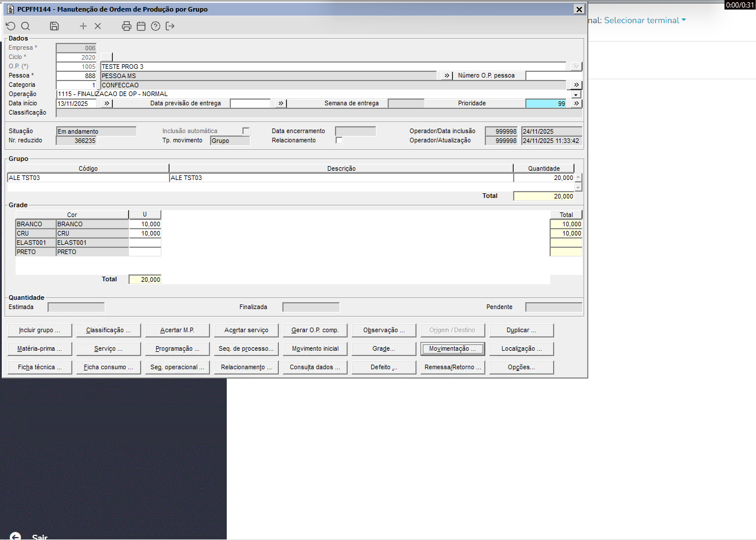Image resolution: width=756 pixels, height=540 pixels.
Task: Click the Observação button
Action: (x=384, y=330)
